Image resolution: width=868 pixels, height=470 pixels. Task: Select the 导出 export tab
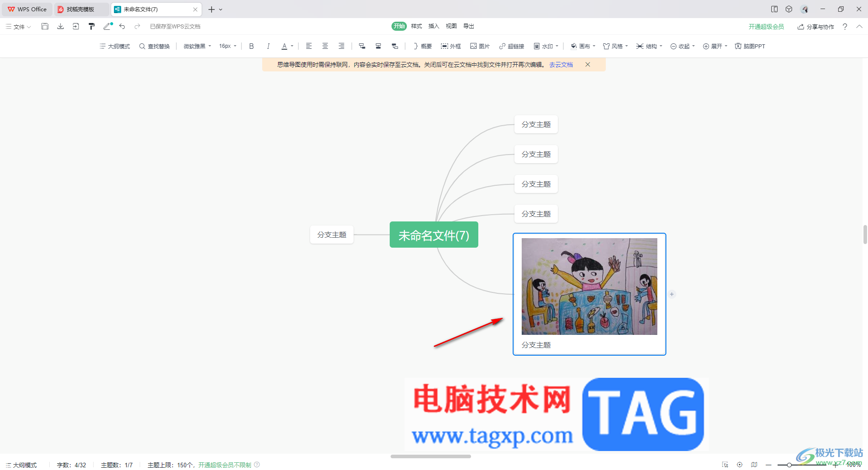(468, 26)
